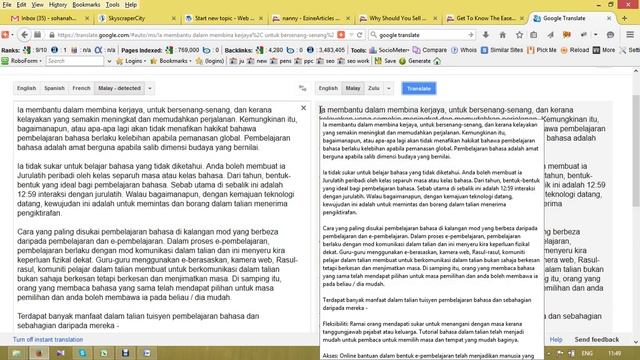The image size is (640, 360).
Task: Open the SocioMeter tool
Action: coord(389,50)
